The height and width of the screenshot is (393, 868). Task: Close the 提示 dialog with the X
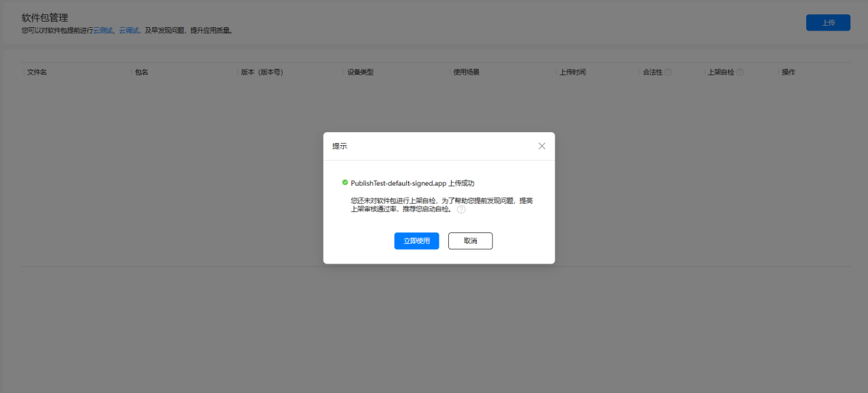click(x=542, y=146)
